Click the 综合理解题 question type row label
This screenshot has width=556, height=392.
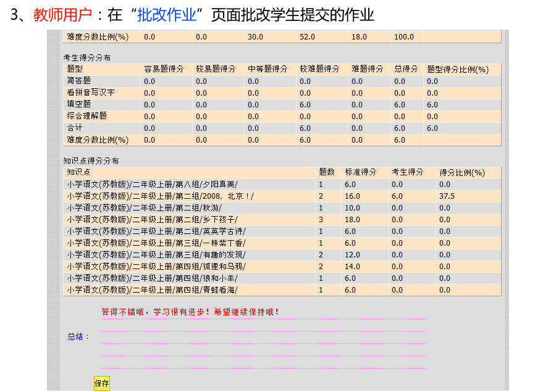(86, 117)
